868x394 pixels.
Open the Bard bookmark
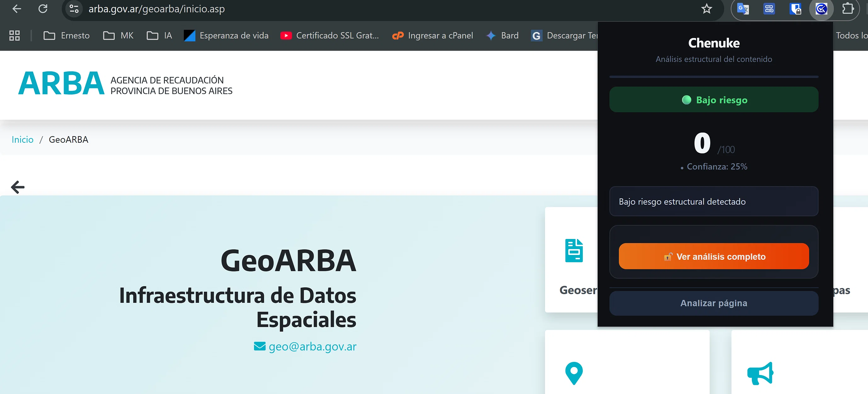(x=502, y=35)
